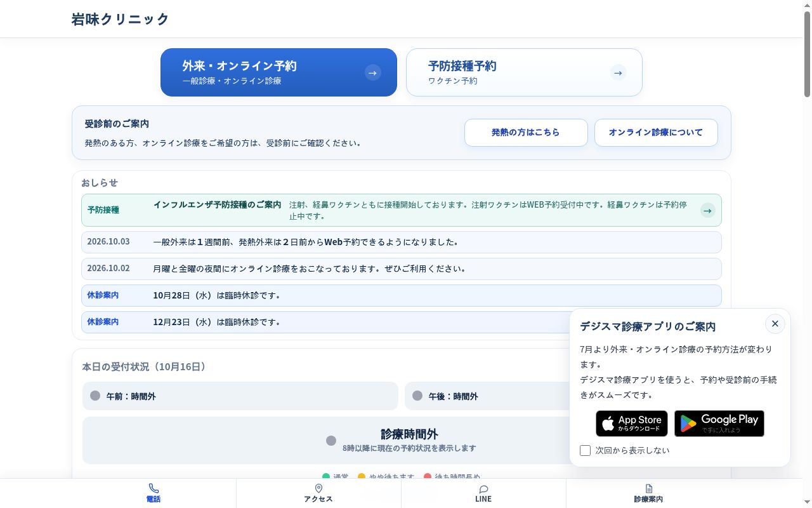This screenshot has width=812, height=508.
Task: Check 次回から表示しない checkbox
Action: point(585,450)
